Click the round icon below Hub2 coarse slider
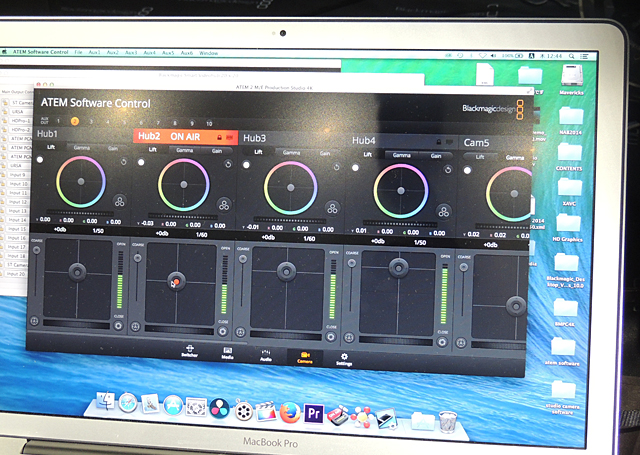This screenshot has width=640, height=455. [x=136, y=327]
